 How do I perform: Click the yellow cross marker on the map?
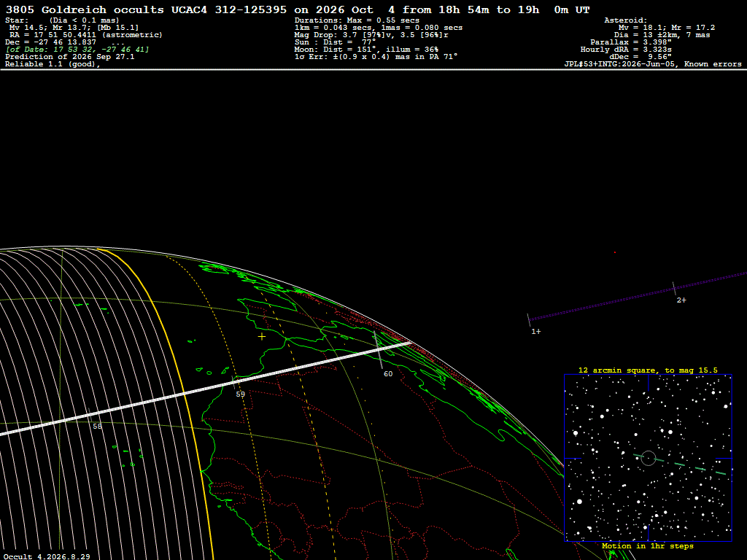262,337
